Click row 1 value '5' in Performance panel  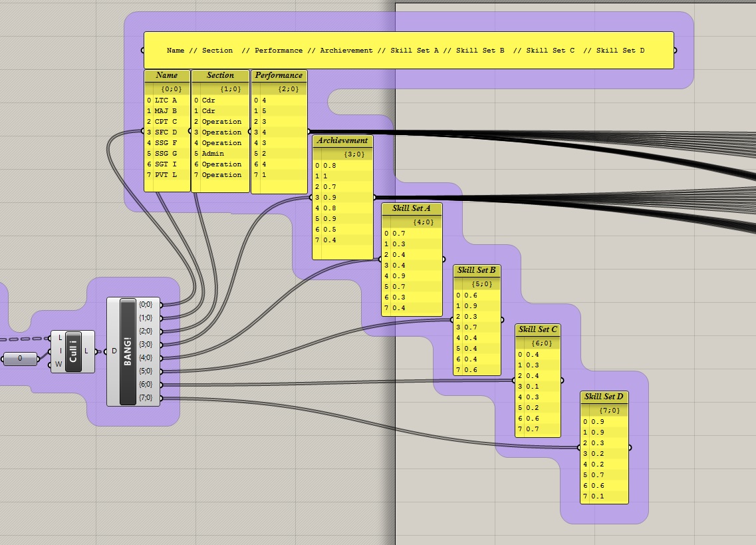279,111
